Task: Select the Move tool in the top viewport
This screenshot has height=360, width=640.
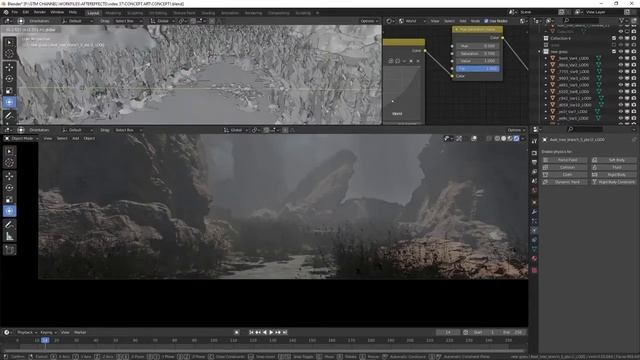Action: 9,67
